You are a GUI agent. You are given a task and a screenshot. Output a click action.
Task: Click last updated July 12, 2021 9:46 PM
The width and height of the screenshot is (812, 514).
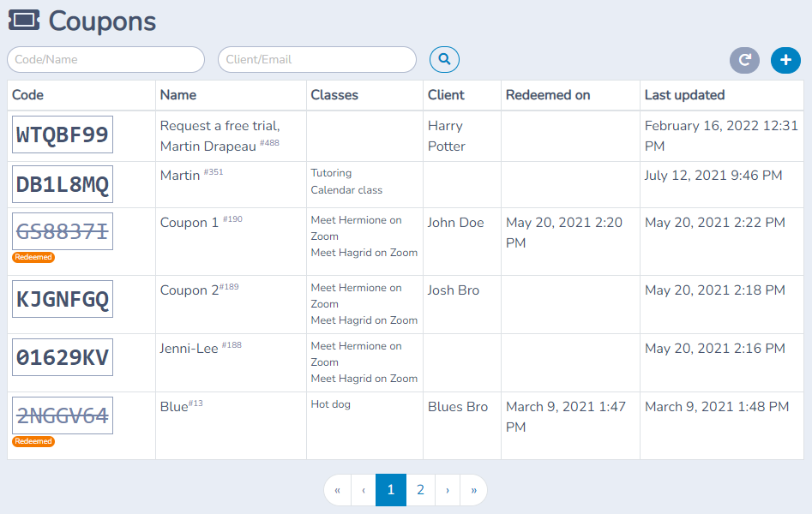[713, 176]
